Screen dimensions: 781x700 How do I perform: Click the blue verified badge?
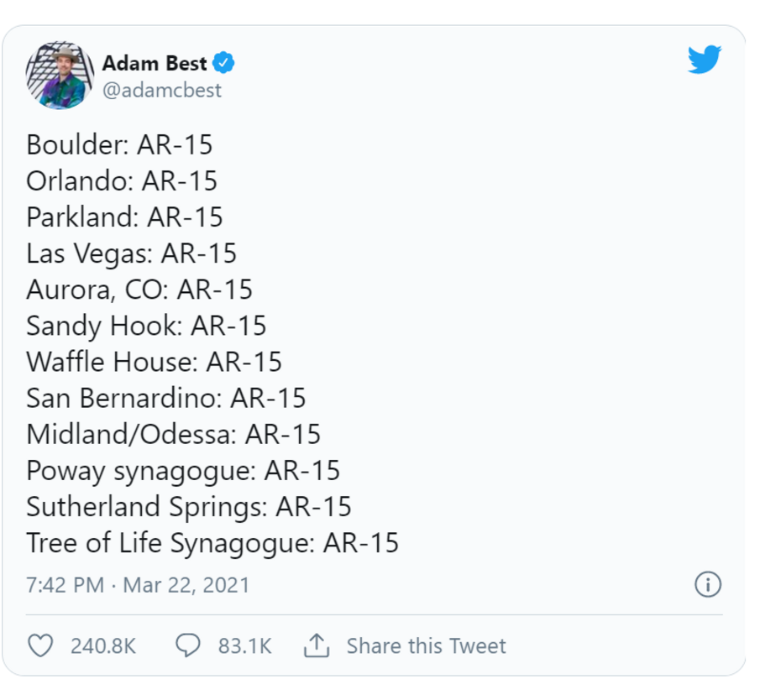point(223,63)
